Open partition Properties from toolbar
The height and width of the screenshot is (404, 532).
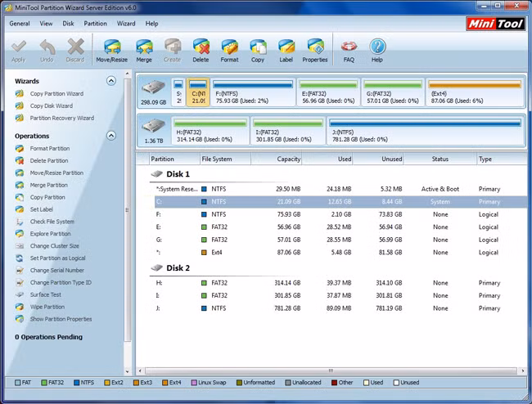pyautogui.click(x=315, y=50)
